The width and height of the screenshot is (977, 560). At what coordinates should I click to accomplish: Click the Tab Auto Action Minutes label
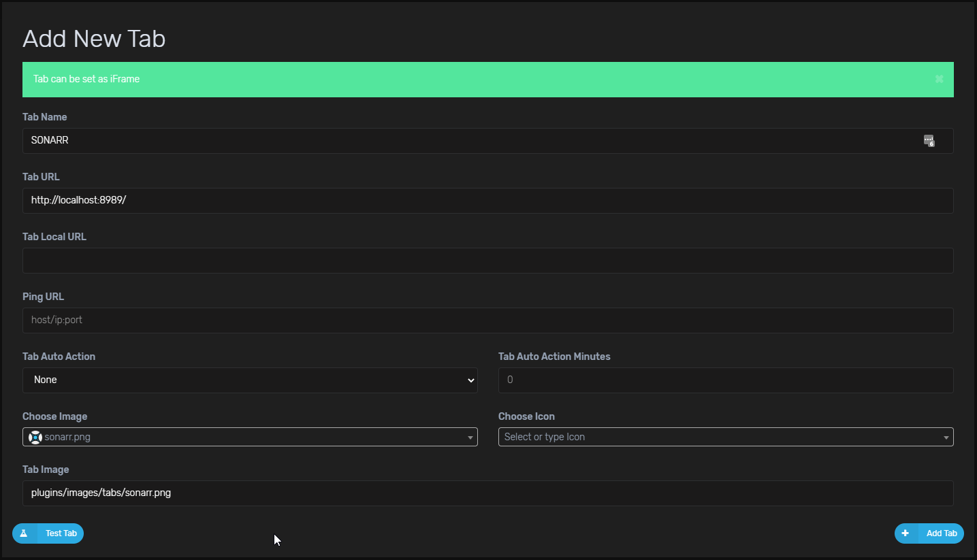coord(554,357)
